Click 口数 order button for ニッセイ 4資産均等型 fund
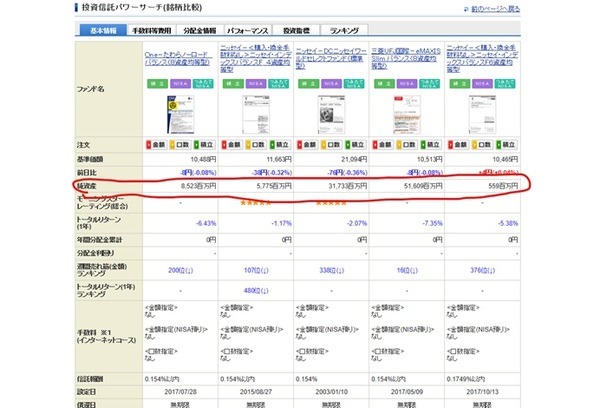Screen dimensions: 600x408 (256, 145)
